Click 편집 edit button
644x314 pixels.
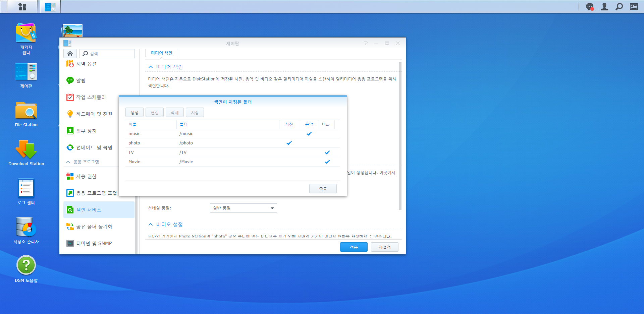point(155,113)
